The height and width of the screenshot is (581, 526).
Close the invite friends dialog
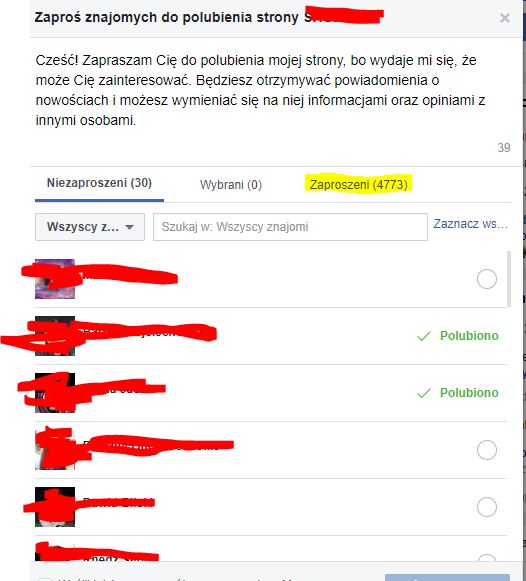(505, 18)
